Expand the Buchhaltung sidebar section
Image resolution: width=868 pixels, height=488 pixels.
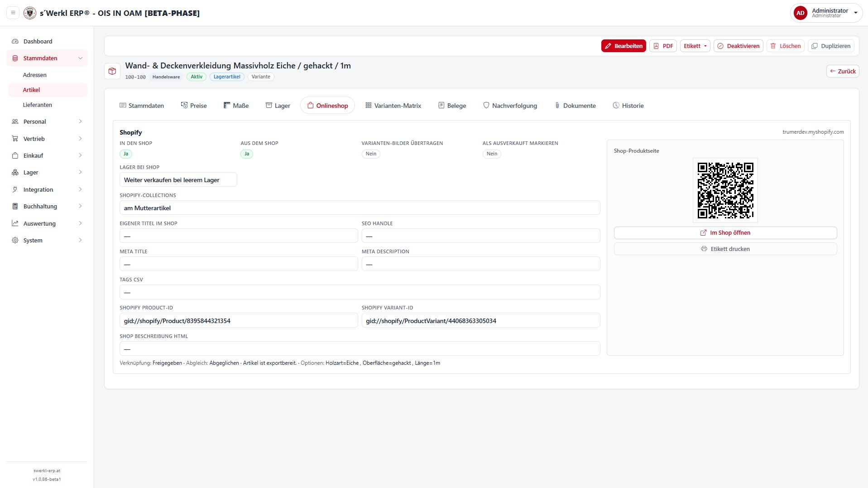tap(47, 206)
